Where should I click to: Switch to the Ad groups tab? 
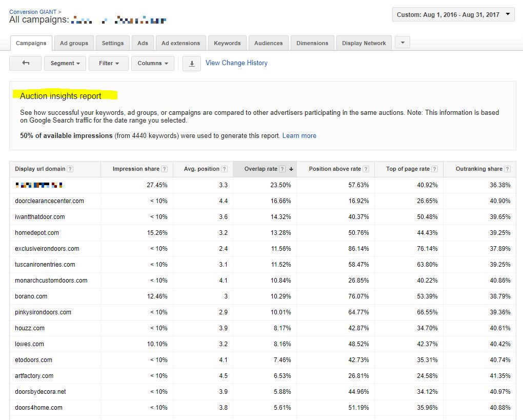[74, 44]
